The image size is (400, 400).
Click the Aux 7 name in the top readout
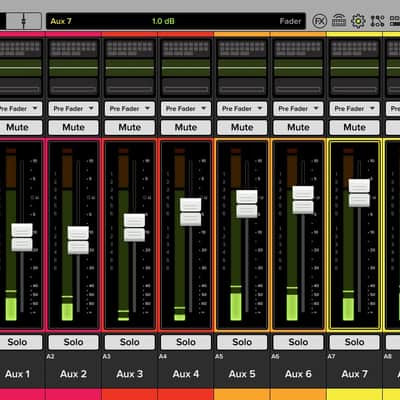point(61,21)
